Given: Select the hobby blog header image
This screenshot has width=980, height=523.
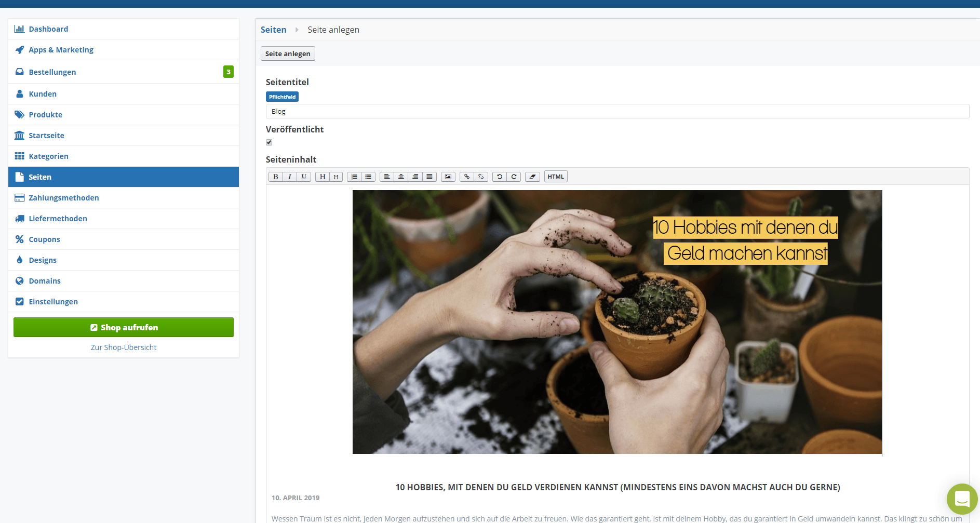Looking at the screenshot, I should 617,322.
